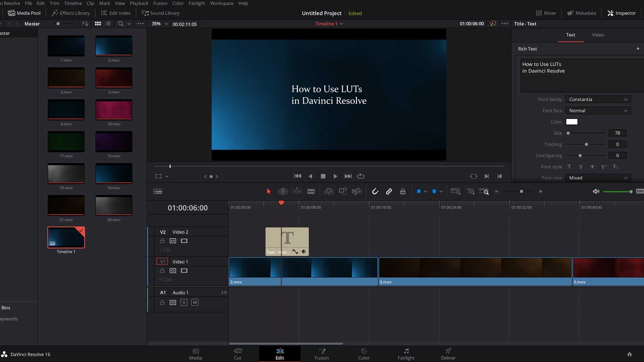Image resolution: width=644 pixels, height=362 pixels.
Task: Drag the Tracking slider in Inspector
Action: coord(587,144)
